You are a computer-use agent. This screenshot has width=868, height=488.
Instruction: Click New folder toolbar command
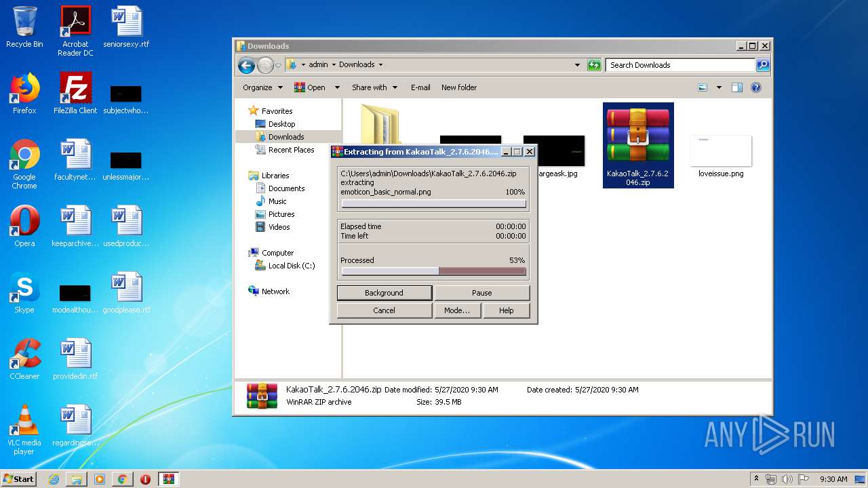pos(459,87)
